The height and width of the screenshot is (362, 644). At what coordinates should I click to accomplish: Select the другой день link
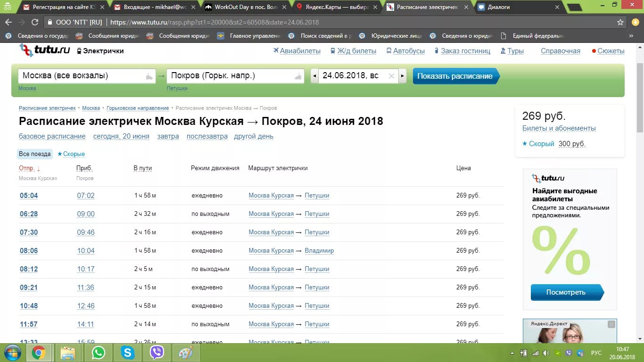point(254,136)
